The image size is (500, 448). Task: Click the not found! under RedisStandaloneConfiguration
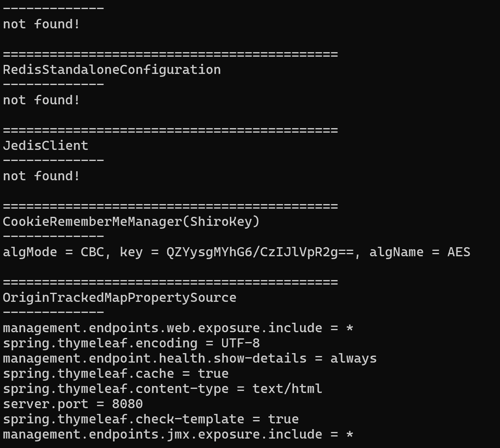[x=41, y=100]
